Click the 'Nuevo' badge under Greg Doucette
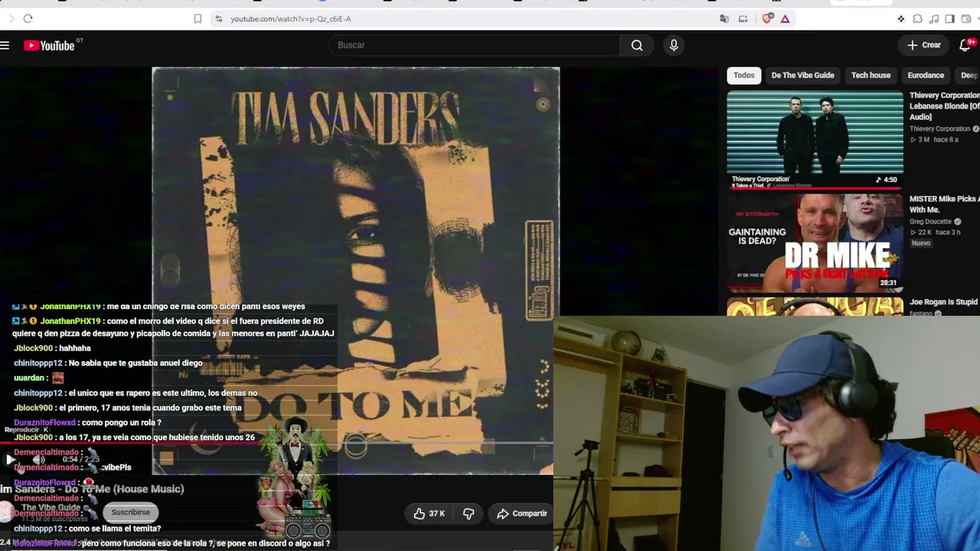This screenshot has width=980, height=551. click(x=921, y=243)
